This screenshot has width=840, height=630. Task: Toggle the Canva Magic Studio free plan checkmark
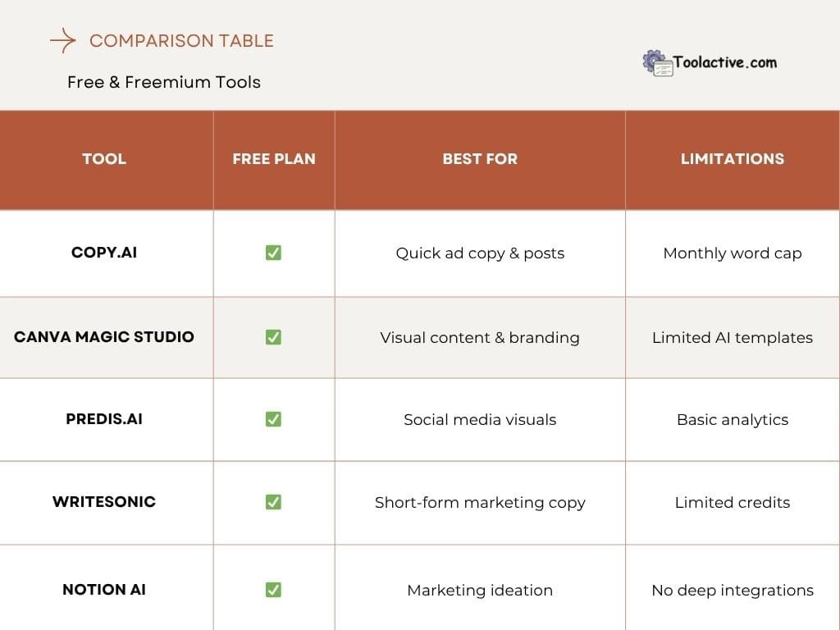[x=274, y=336]
